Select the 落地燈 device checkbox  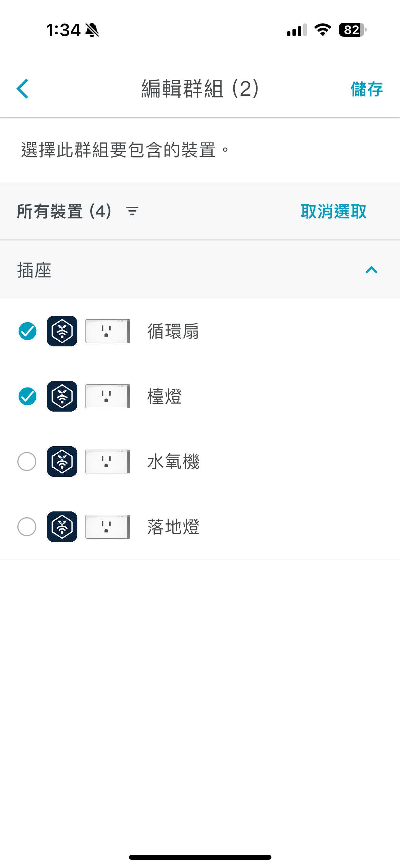pyautogui.click(x=27, y=527)
